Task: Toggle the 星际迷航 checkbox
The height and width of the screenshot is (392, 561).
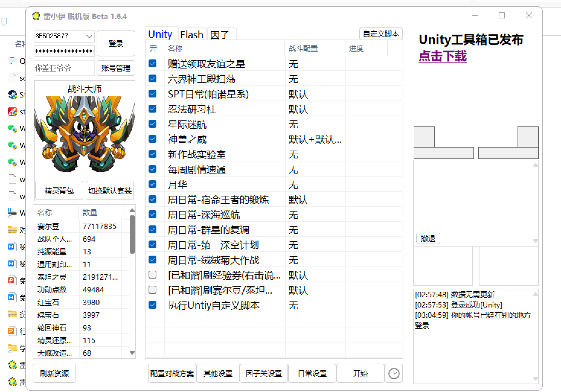Action: [x=152, y=124]
